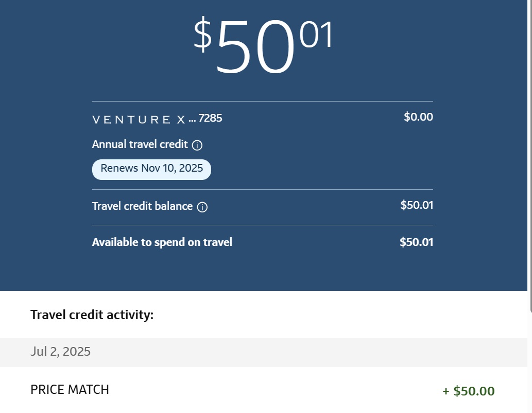Select the Available to spend on travel label

(x=162, y=242)
